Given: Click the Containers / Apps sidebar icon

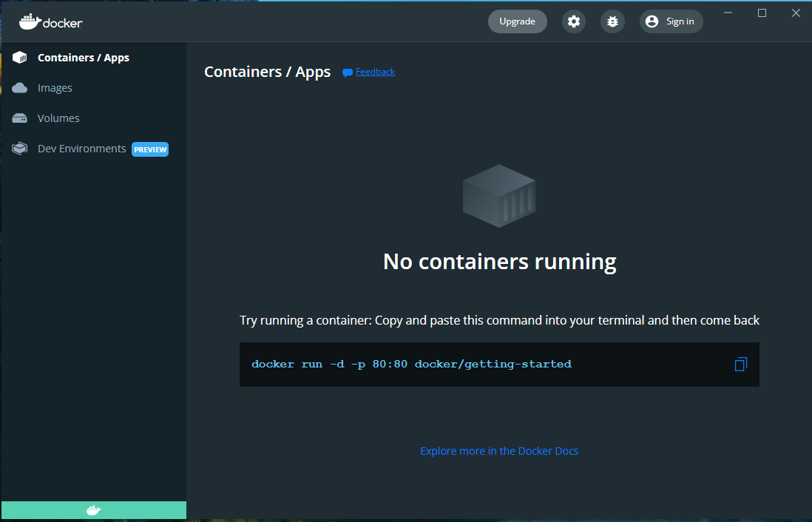Looking at the screenshot, I should 20,58.
